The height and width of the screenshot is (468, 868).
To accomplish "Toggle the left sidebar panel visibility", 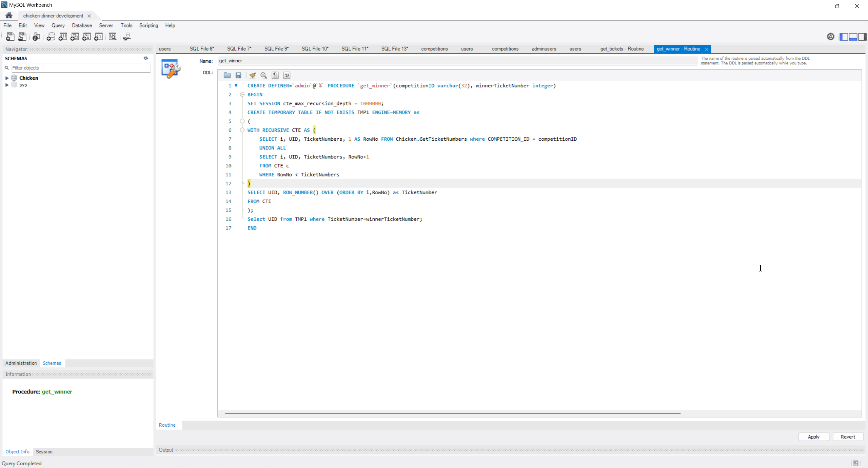I will pos(844,37).
